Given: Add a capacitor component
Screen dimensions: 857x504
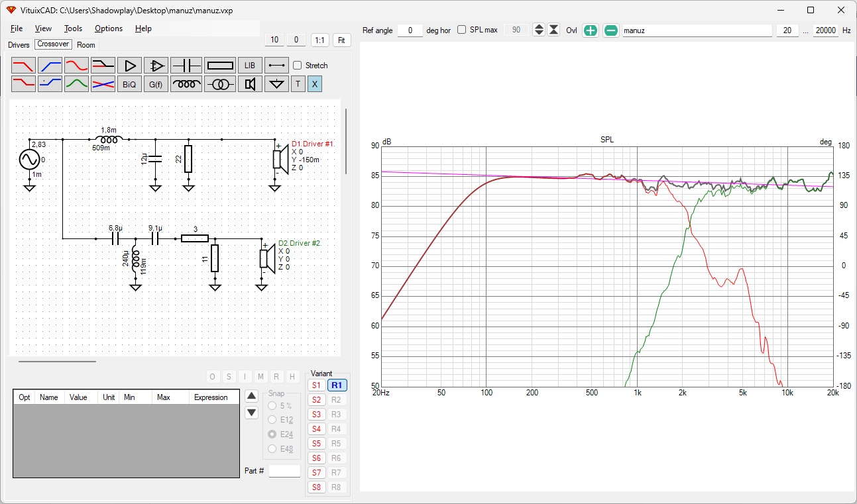Looking at the screenshot, I should click(x=186, y=66).
